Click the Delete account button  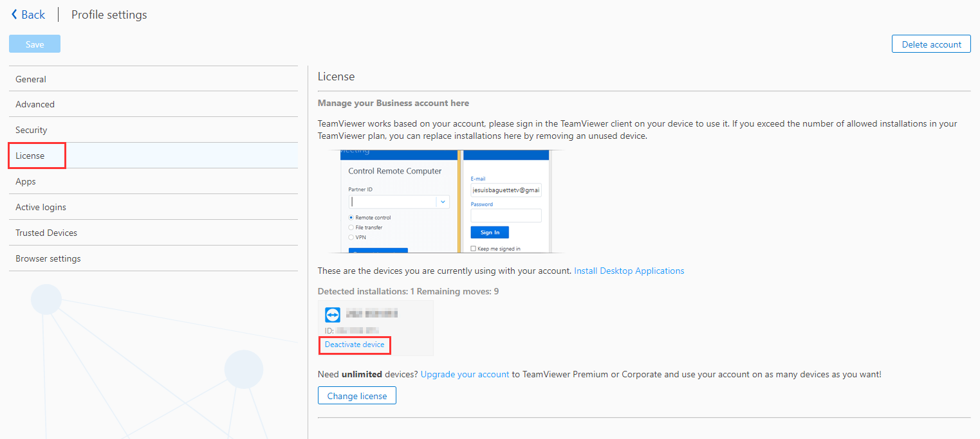point(931,44)
